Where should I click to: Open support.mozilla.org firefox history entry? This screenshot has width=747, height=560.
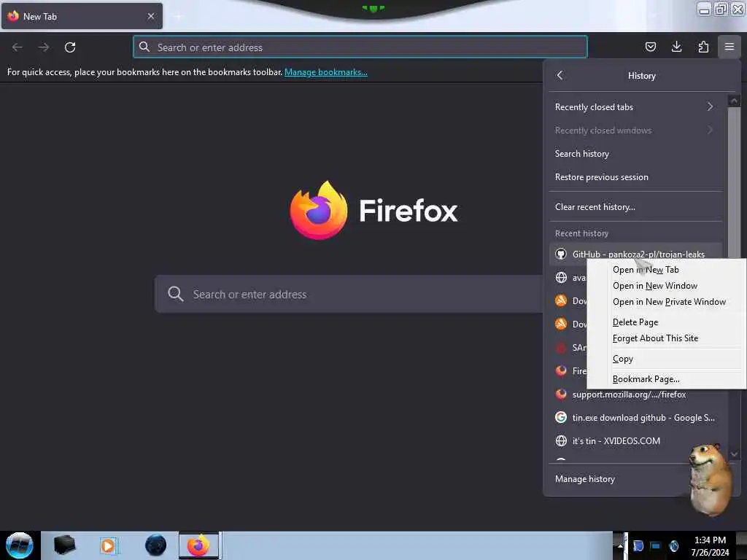click(635, 394)
